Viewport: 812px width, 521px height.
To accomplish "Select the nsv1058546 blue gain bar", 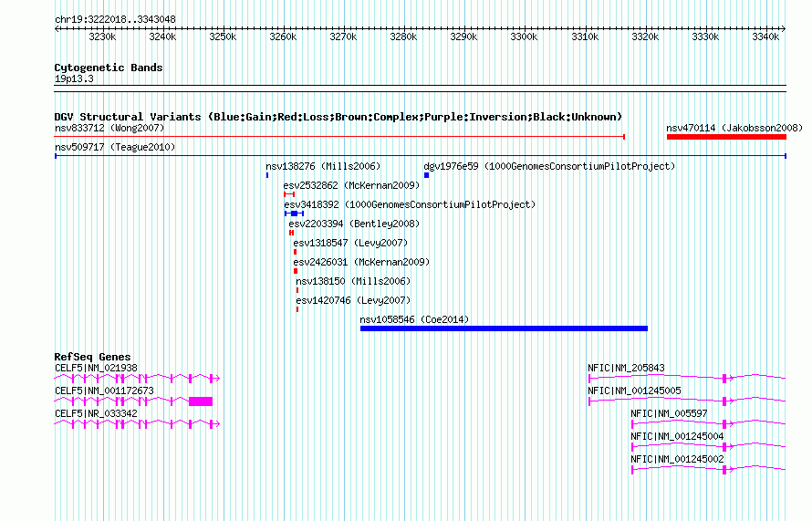I will click(504, 328).
